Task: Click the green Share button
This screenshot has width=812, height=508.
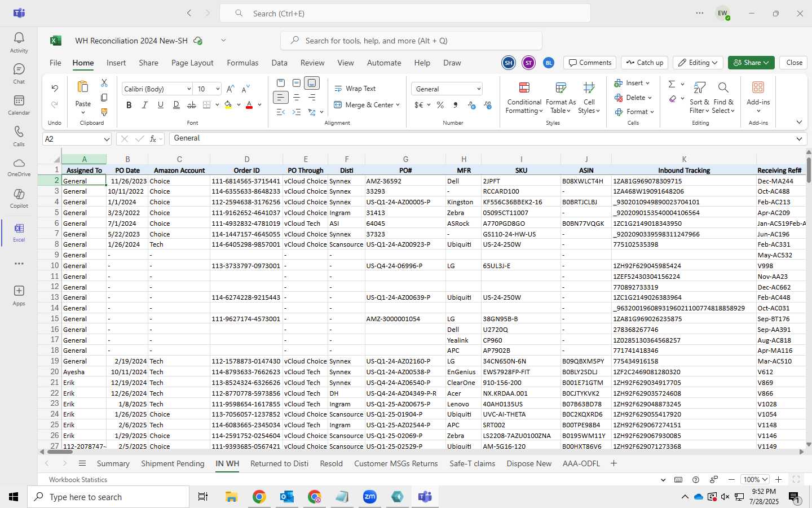Action: click(x=751, y=63)
